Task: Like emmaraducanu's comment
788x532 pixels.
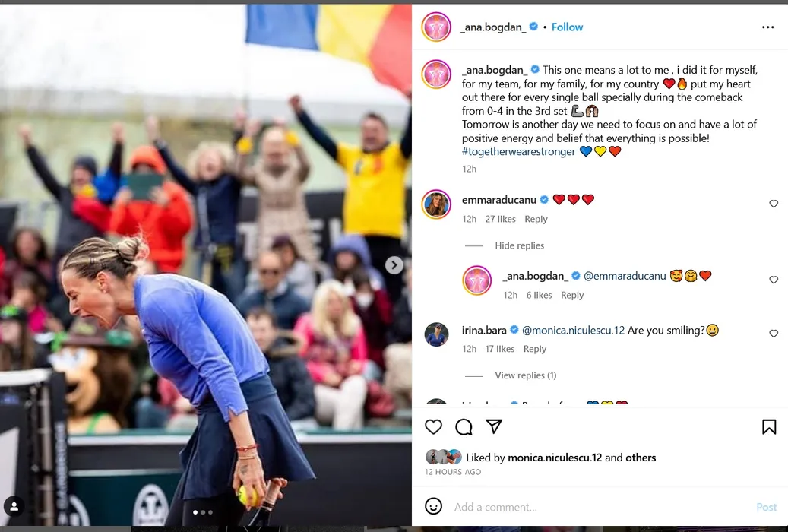Action: pyautogui.click(x=774, y=204)
